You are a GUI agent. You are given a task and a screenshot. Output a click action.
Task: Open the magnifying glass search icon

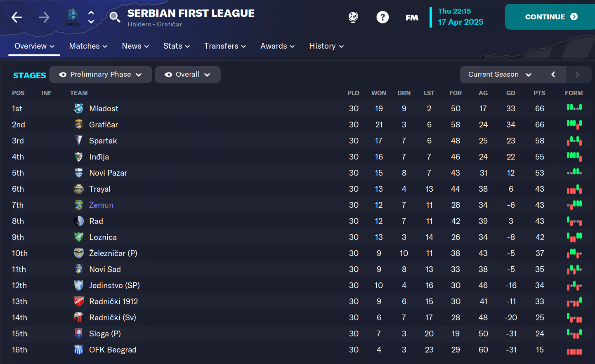pos(115,17)
